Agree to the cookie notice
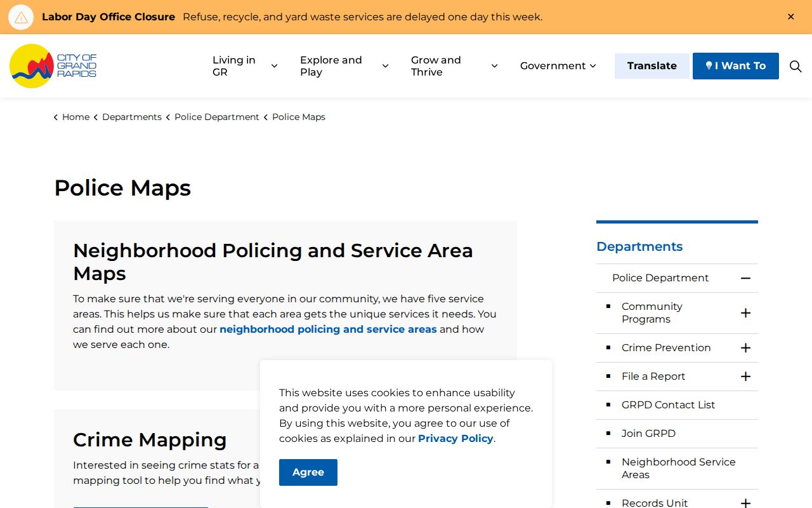812x508 pixels. coord(308,472)
